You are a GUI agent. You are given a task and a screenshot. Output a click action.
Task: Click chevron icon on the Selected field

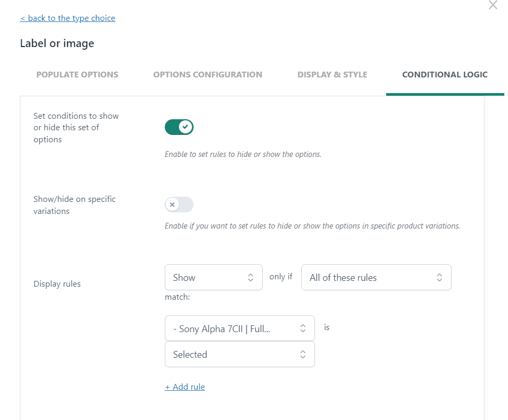point(302,354)
